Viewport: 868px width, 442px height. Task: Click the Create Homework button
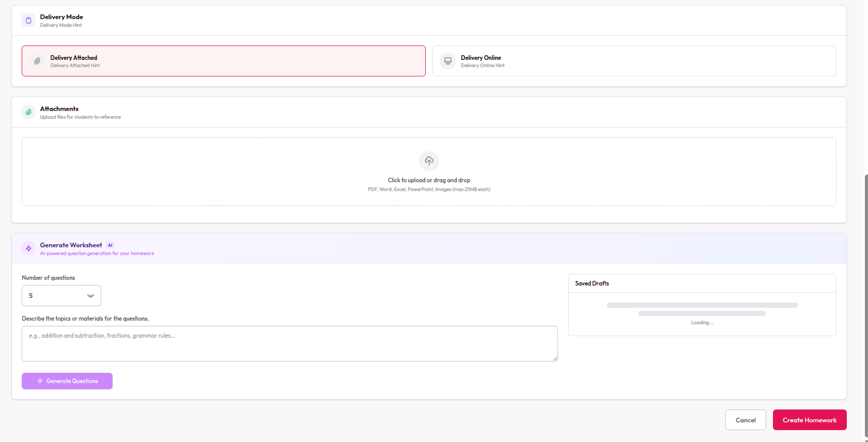(810, 420)
